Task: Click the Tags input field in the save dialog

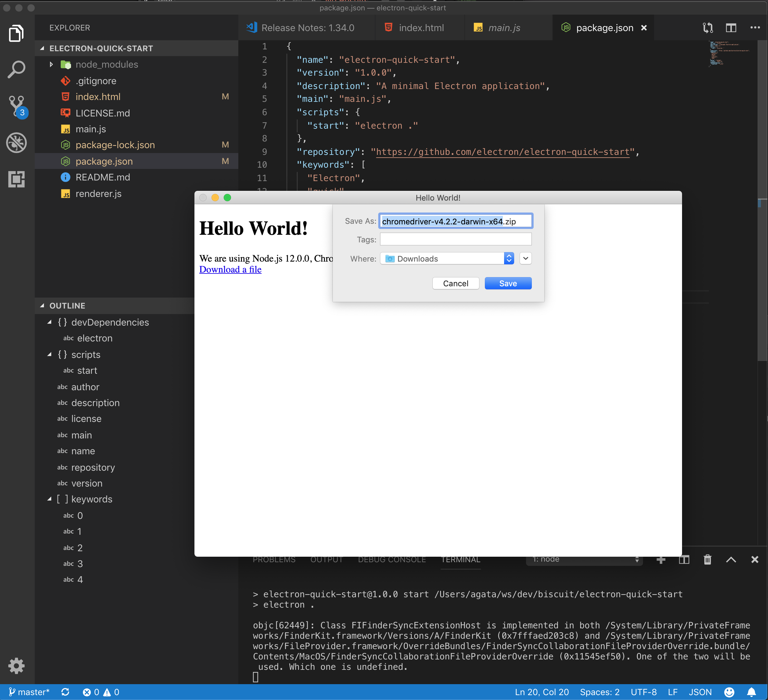Action: point(455,239)
